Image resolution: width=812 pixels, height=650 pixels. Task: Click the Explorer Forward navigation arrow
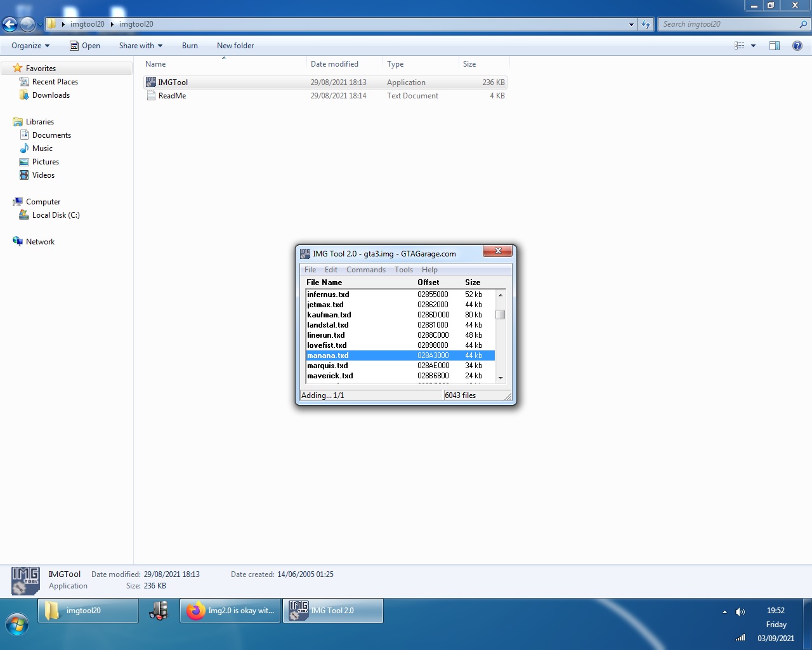click(x=28, y=24)
